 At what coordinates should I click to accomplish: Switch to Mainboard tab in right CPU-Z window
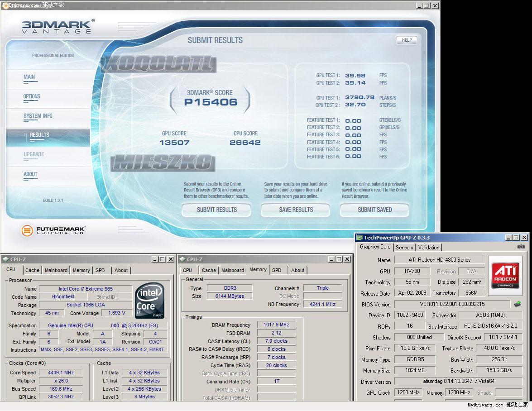point(232,270)
